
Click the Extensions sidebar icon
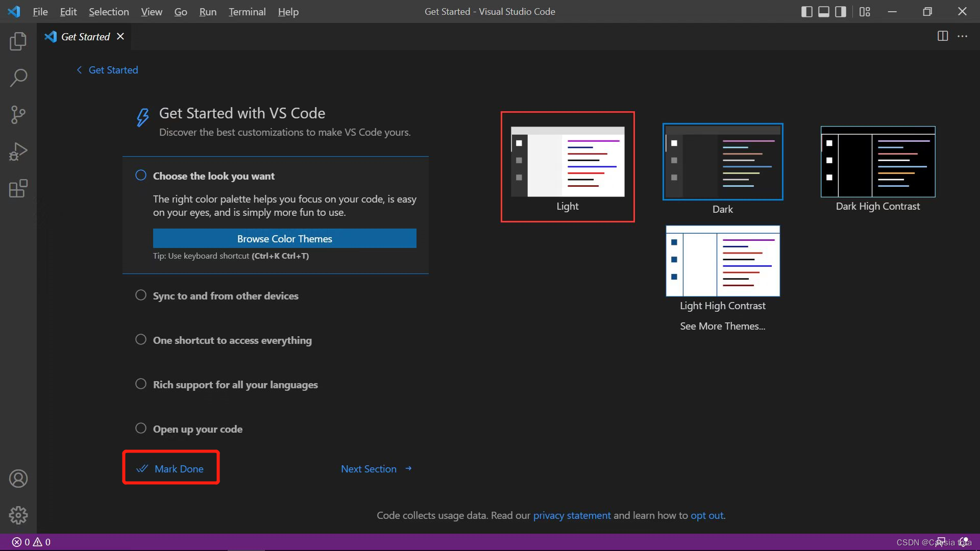(18, 188)
